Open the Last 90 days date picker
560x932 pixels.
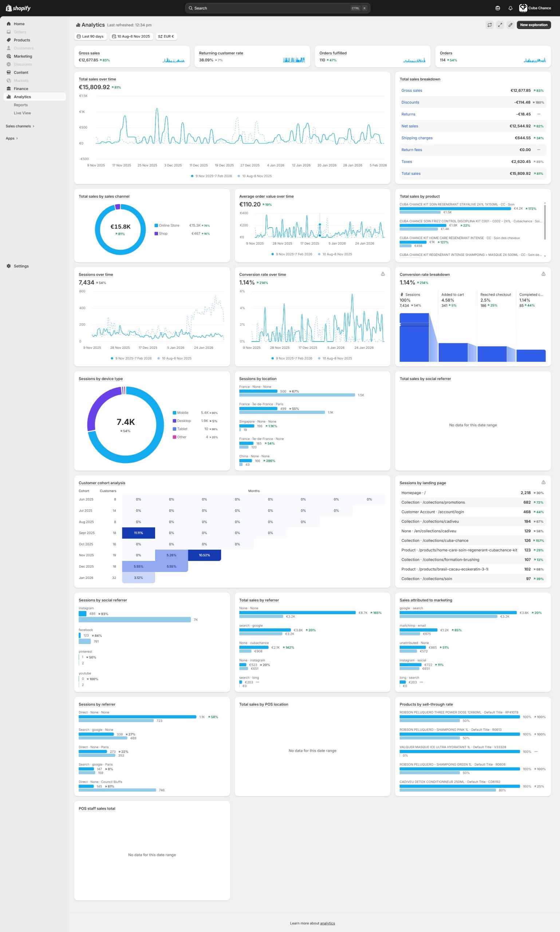click(x=90, y=37)
